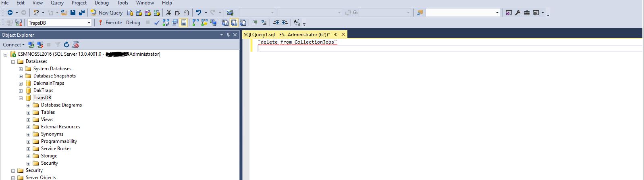Click the Navigate Backward arrow icon
The height and width of the screenshot is (180, 644).
[x=10, y=13]
